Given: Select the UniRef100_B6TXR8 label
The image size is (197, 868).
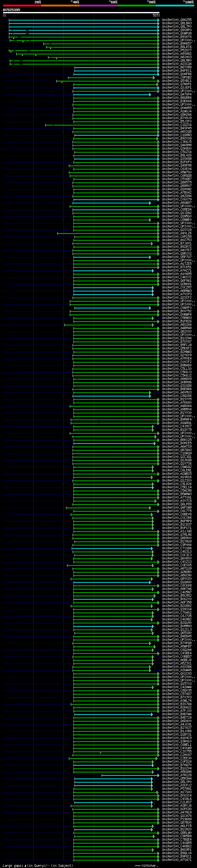Looking at the screenshot, I should click(177, 67).
